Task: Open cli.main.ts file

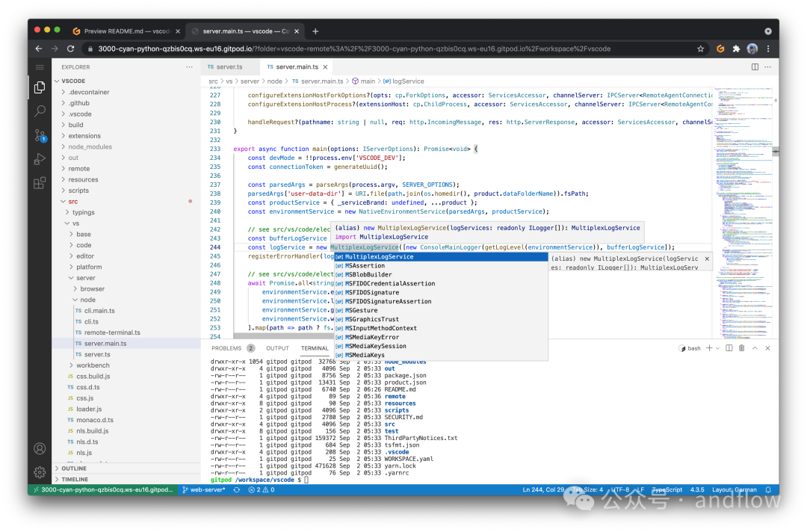Action: pos(126,311)
